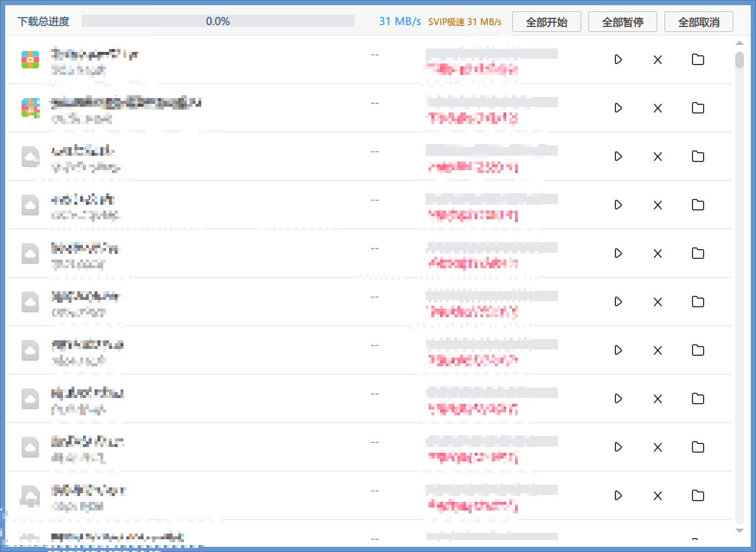
Task: Start the tenth row's download
Action: (618, 495)
